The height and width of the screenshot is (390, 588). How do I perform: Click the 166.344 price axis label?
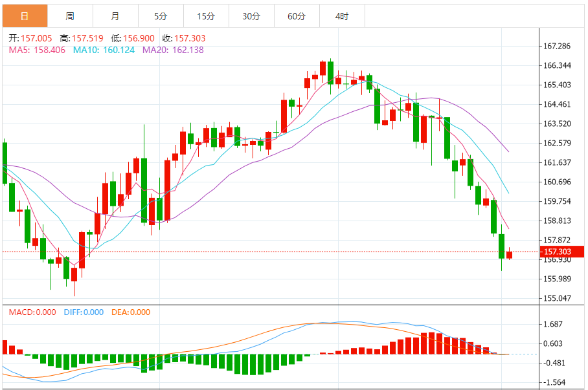pyautogui.click(x=558, y=65)
